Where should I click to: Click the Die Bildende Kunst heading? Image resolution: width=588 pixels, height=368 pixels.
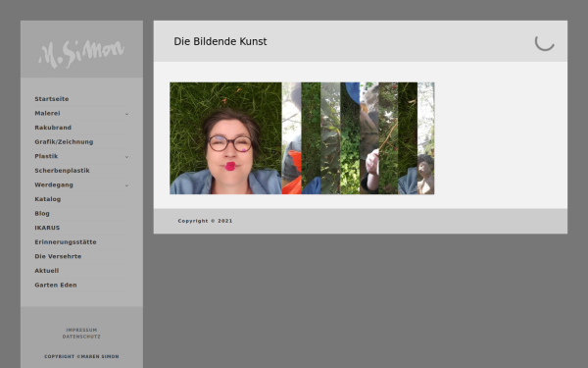pos(220,41)
